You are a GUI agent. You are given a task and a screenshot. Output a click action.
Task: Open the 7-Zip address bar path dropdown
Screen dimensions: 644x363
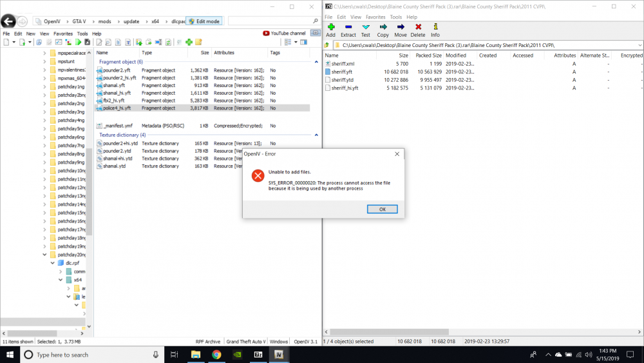[x=639, y=45]
